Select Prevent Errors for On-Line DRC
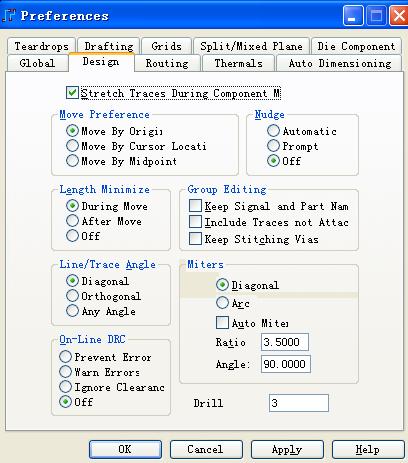Screen dimensions: 408x463 point(65,357)
